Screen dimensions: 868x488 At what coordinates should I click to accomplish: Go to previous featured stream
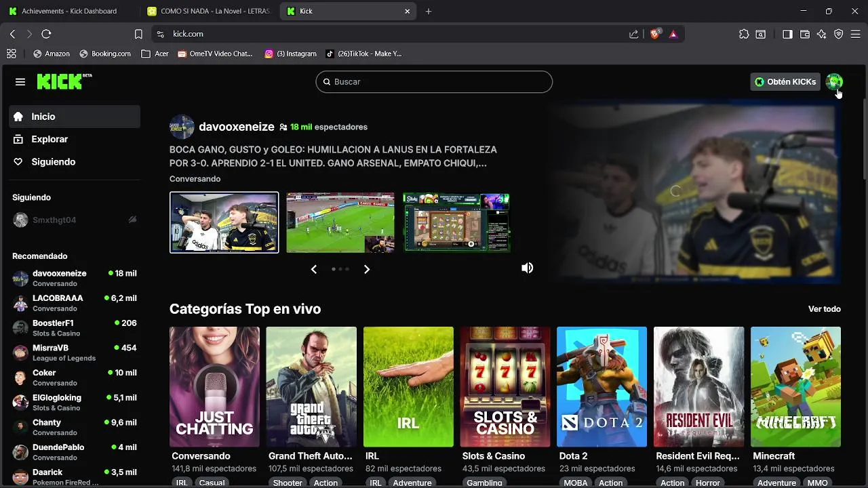[313, 269]
